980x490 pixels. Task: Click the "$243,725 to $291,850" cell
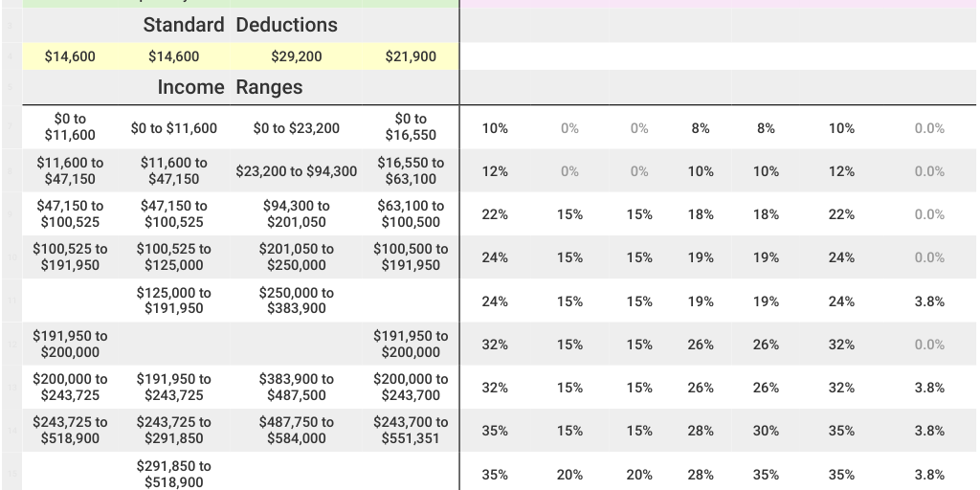(x=174, y=430)
